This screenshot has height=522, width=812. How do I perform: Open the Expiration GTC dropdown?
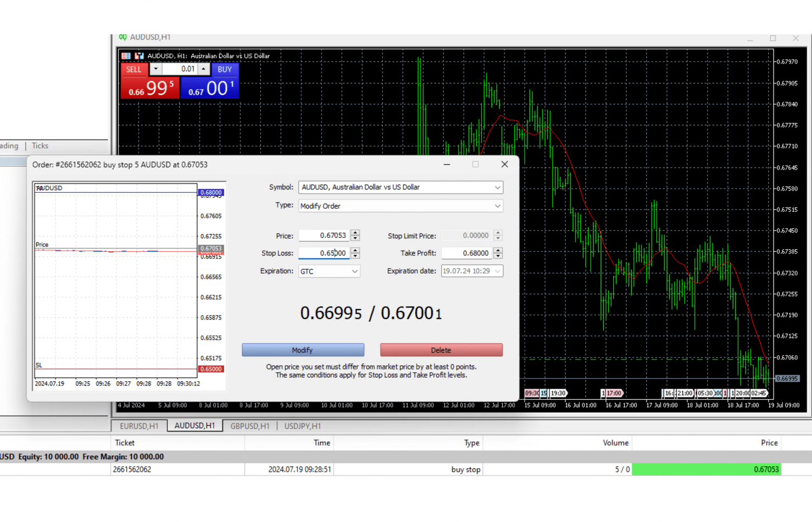click(355, 271)
